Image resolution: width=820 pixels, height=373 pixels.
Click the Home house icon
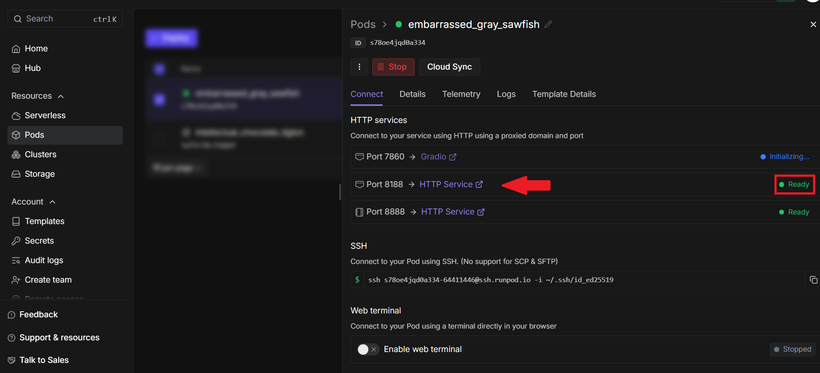[x=16, y=49]
